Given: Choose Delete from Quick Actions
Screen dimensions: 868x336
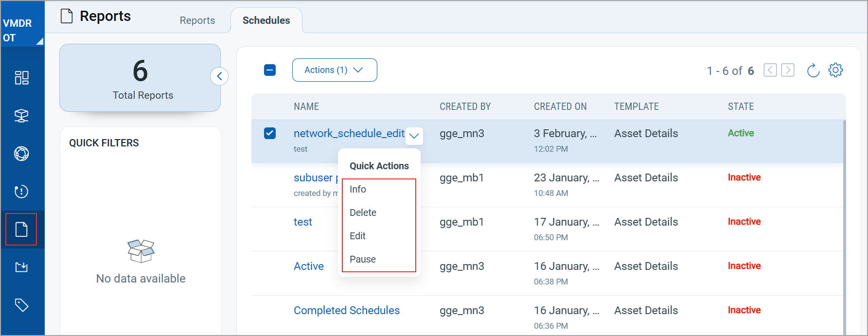Looking at the screenshot, I should (363, 212).
